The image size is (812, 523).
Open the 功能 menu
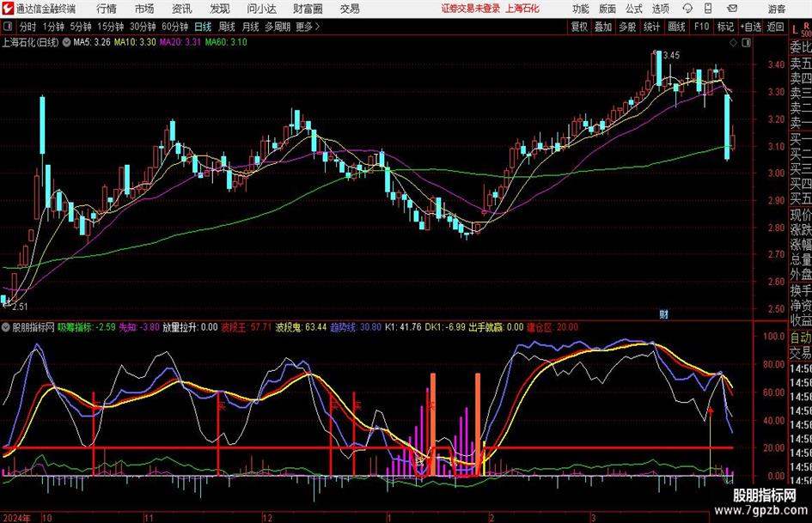(581, 9)
